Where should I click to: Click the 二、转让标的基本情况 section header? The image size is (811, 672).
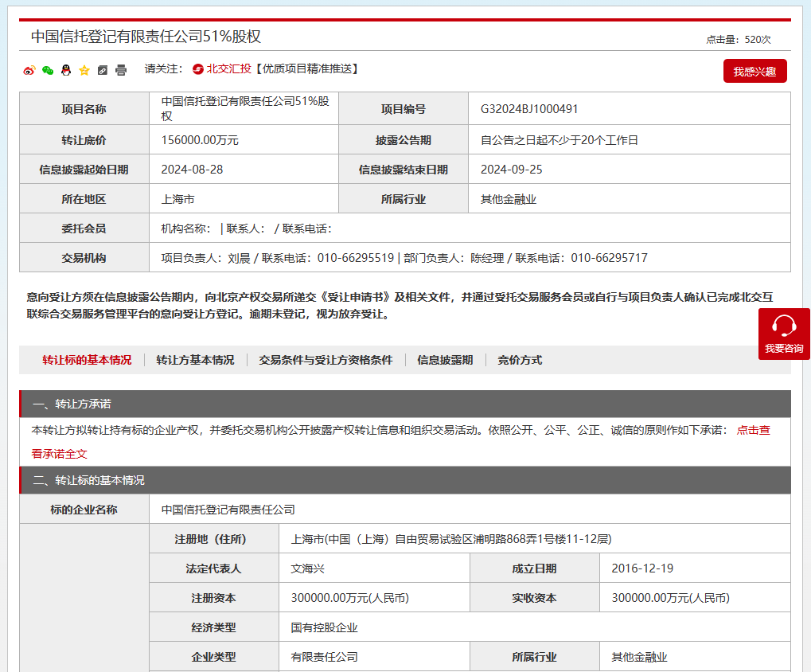[405, 480]
